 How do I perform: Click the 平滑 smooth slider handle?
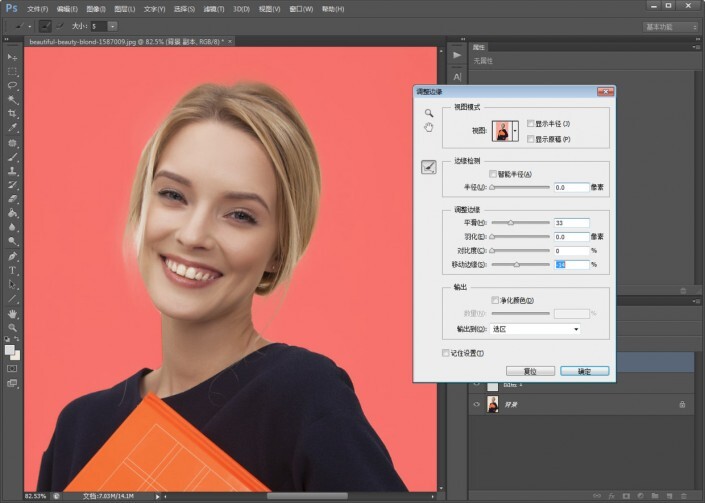pyautogui.click(x=511, y=222)
